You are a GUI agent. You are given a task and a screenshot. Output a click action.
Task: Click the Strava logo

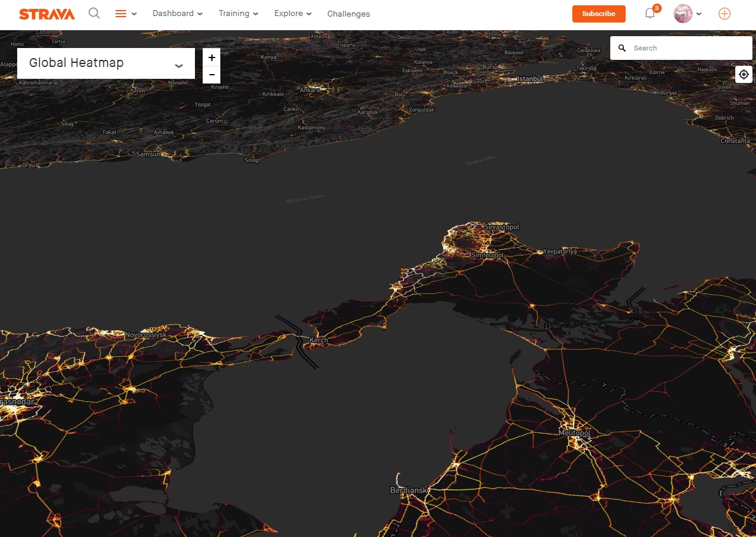pos(47,14)
